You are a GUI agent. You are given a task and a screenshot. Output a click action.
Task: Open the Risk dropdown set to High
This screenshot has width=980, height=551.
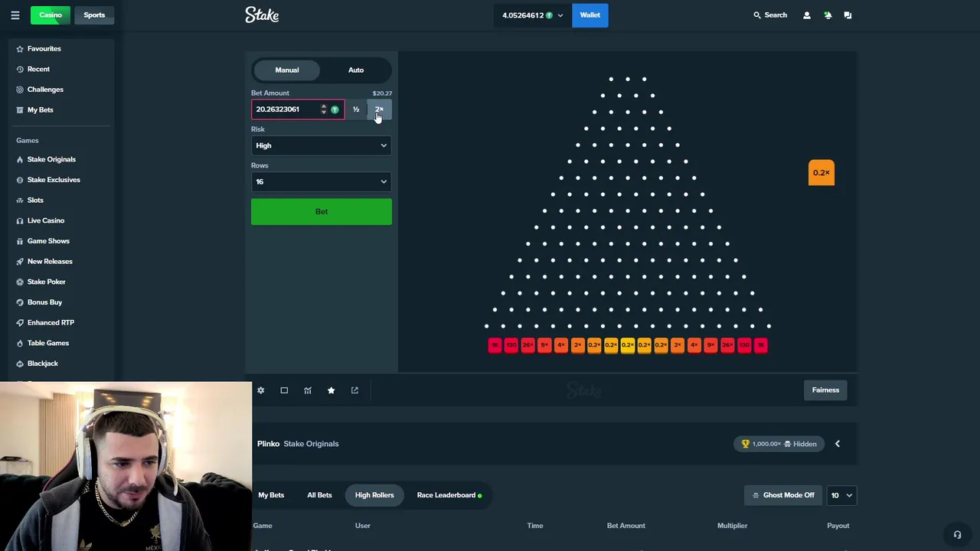coord(322,145)
